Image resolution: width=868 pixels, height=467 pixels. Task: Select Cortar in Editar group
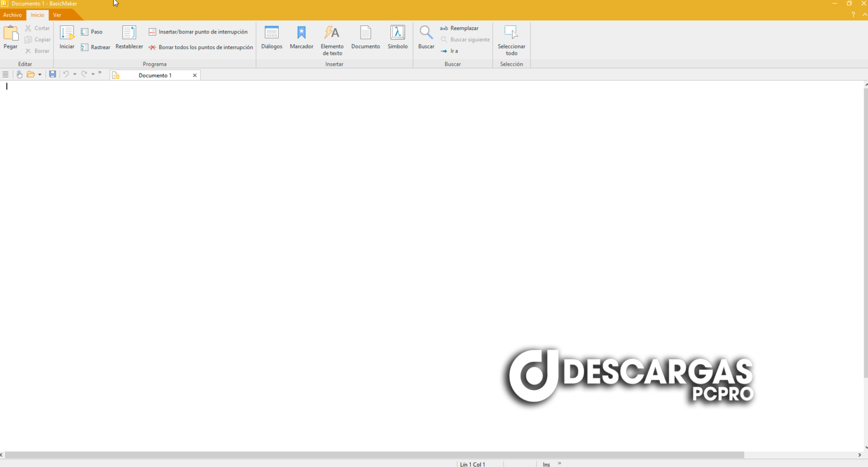pyautogui.click(x=37, y=28)
